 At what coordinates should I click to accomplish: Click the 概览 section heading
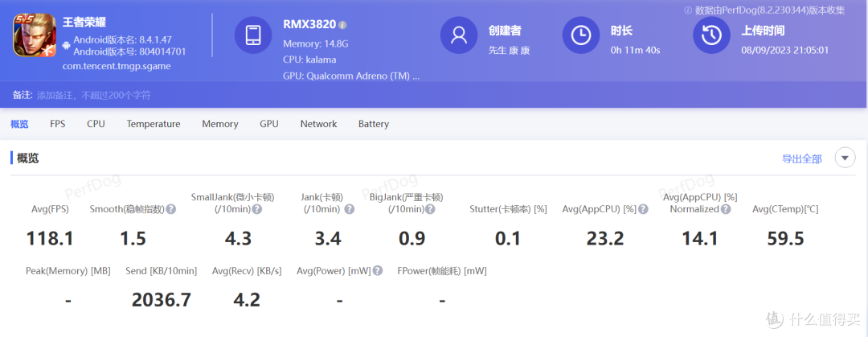[x=27, y=158]
